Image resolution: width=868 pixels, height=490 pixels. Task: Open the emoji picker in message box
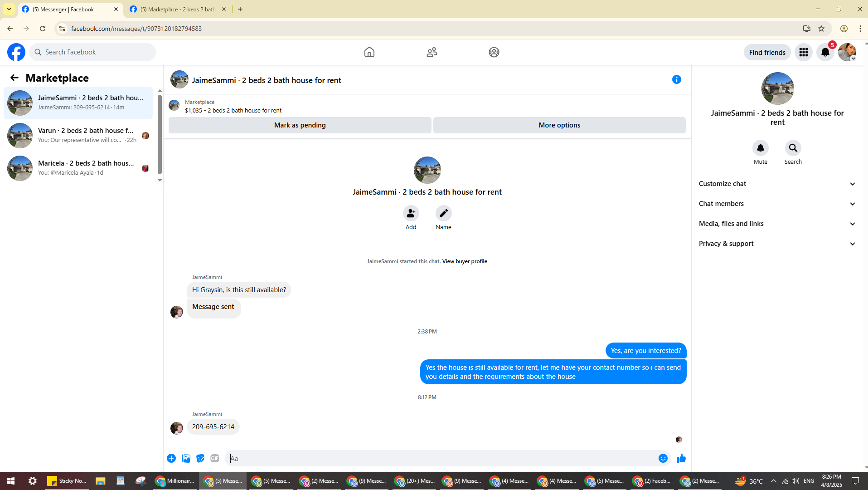point(663,458)
